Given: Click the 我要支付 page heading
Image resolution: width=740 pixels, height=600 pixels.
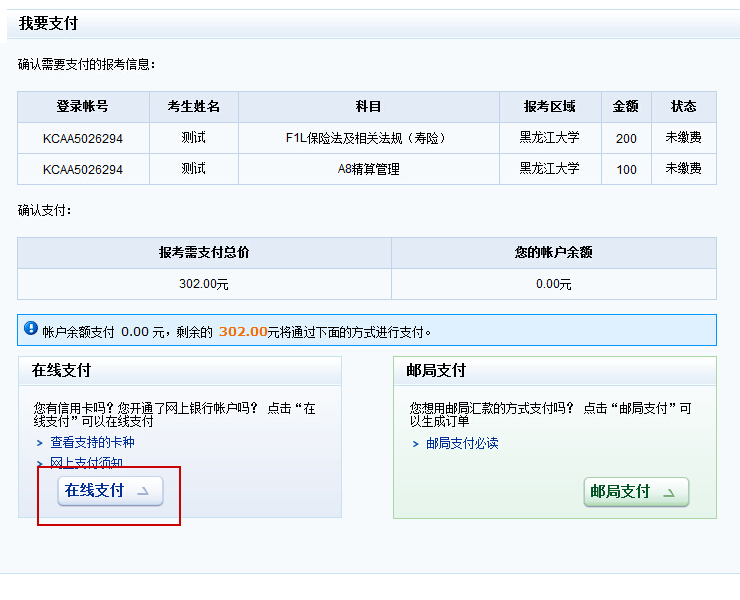Looking at the screenshot, I should pos(48,23).
